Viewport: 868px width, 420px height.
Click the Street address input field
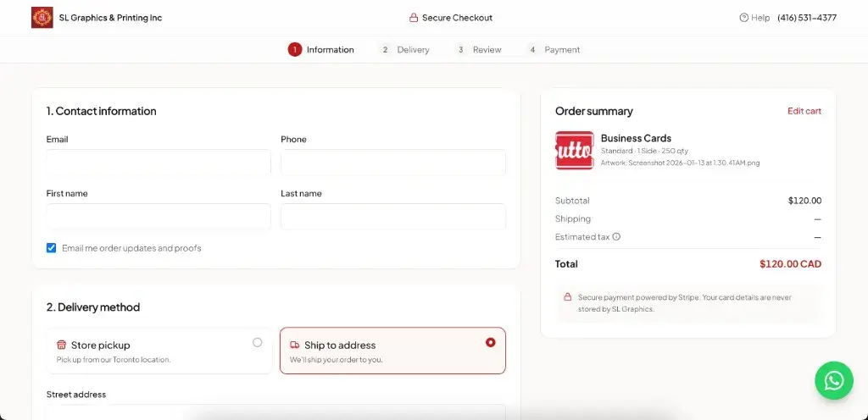click(x=275, y=412)
